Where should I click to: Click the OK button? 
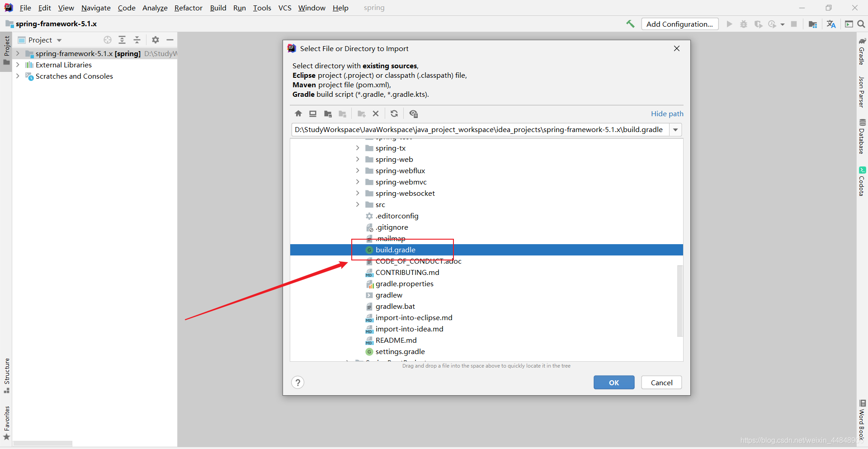tap(614, 383)
